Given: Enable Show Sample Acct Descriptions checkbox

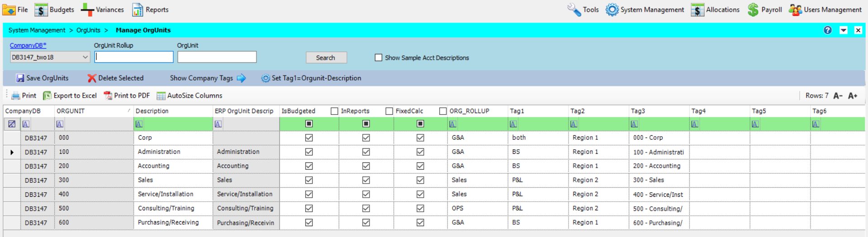Looking at the screenshot, I should click(379, 57).
